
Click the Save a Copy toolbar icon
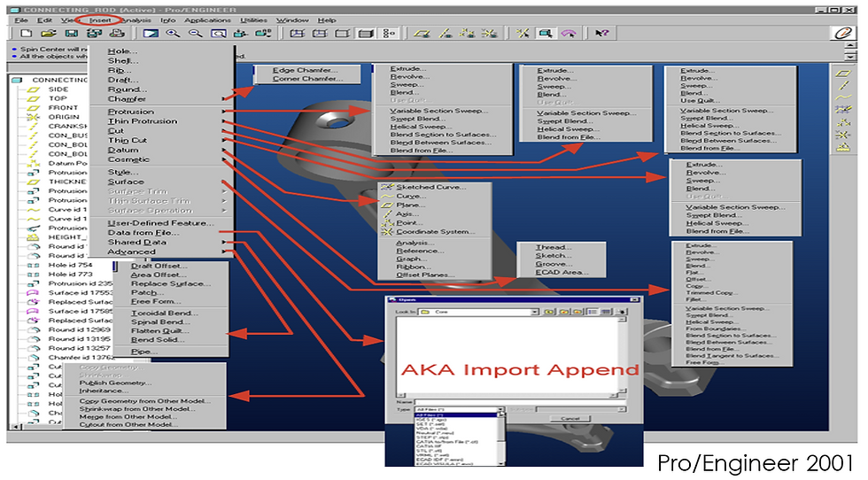94,34
